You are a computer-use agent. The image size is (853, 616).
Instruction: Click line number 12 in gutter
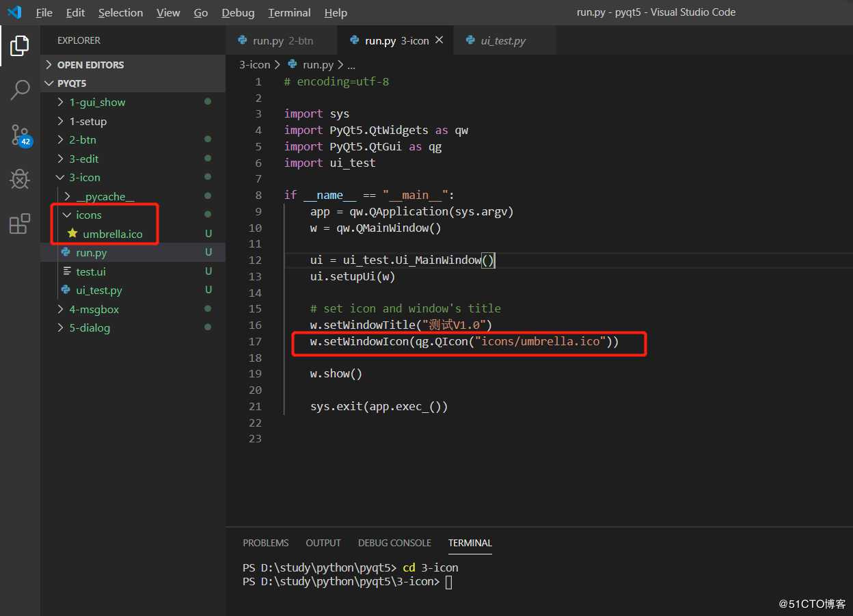point(256,260)
